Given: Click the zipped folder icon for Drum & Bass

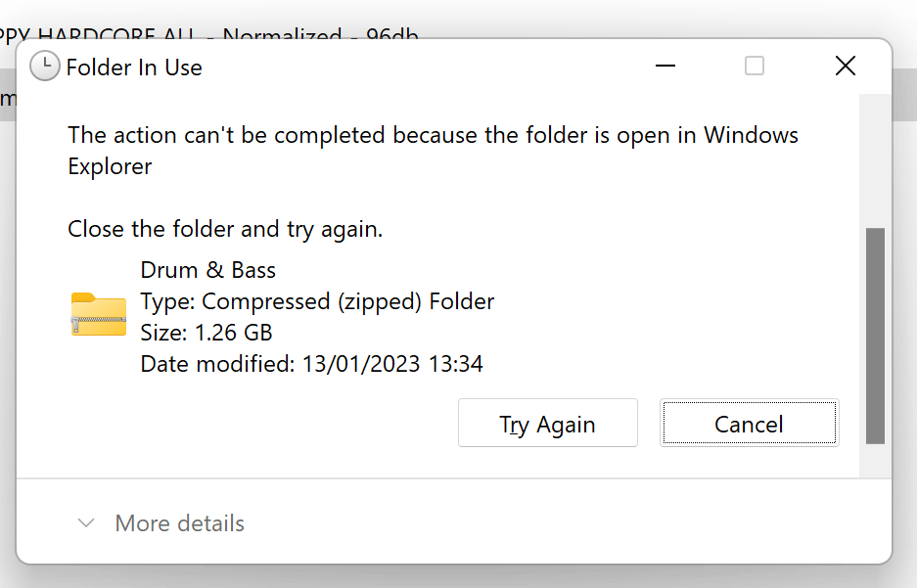Looking at the screenshot, I should [99, 314].
